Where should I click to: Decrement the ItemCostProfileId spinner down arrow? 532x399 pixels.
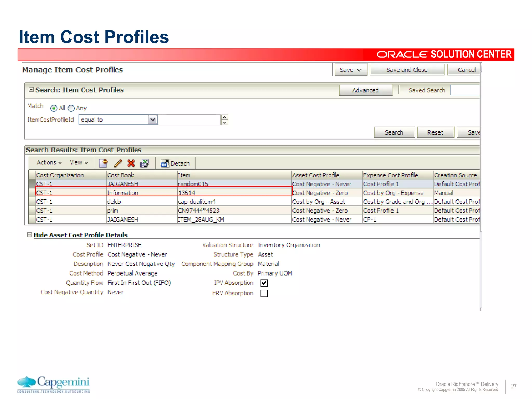pos(225,122)
